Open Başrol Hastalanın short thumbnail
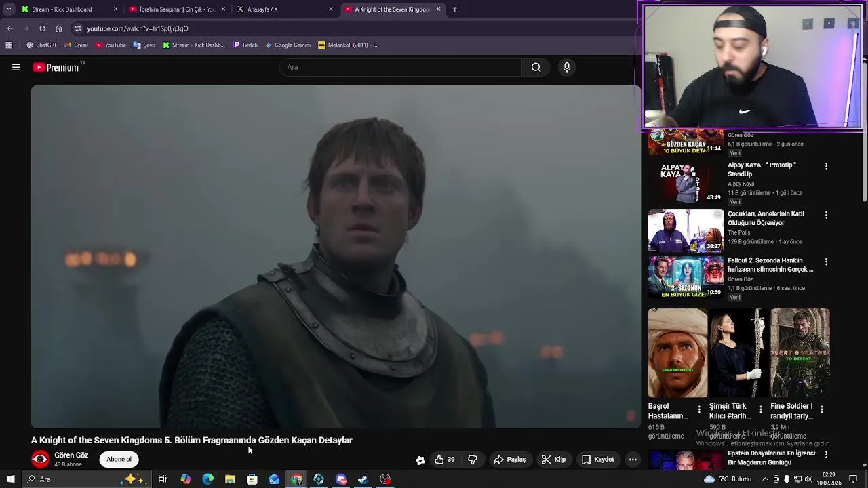This screenshot has width=868, height=488. tap(677, 353)
